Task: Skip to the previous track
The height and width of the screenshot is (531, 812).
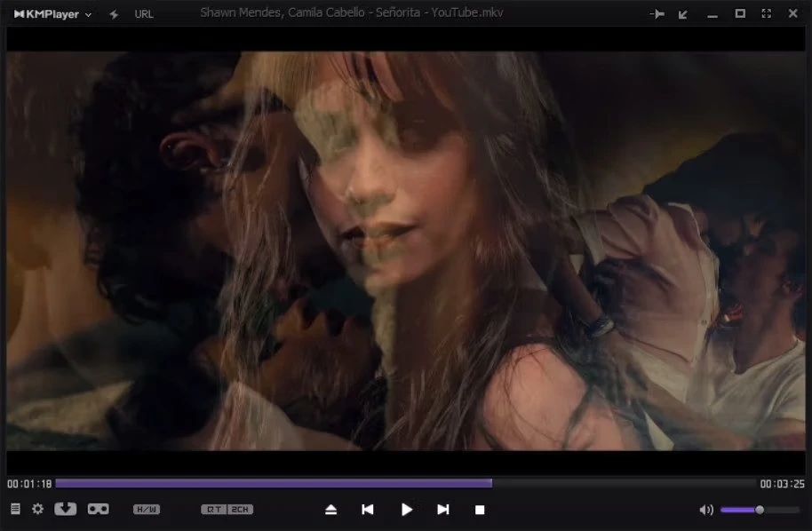Action: [x=367, y=510]
